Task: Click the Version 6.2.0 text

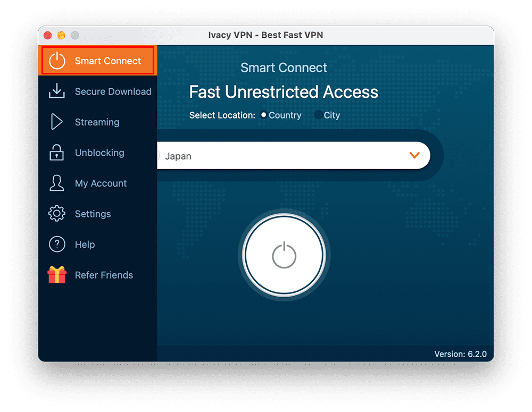Action: point(462,354)
